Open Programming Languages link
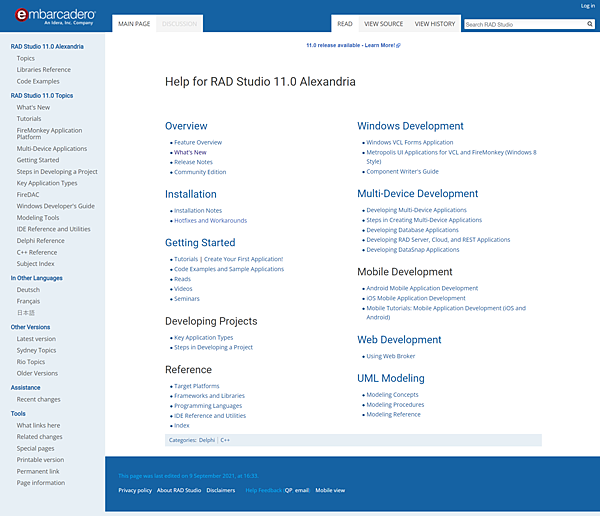600x516 pixels. [x=208, y=406]
